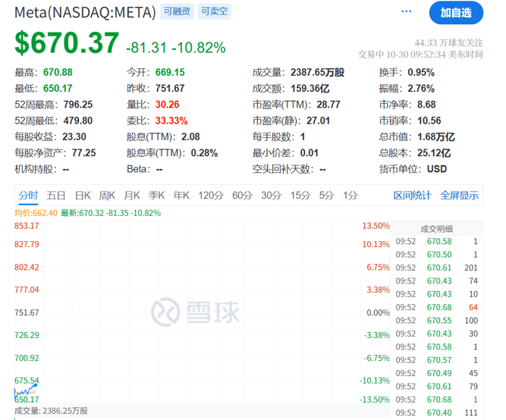This screenshot has width=506, height=420.
Task: Select the 季K quarterly chart tab
Action: pyautogui.click(x=156, y=196)
